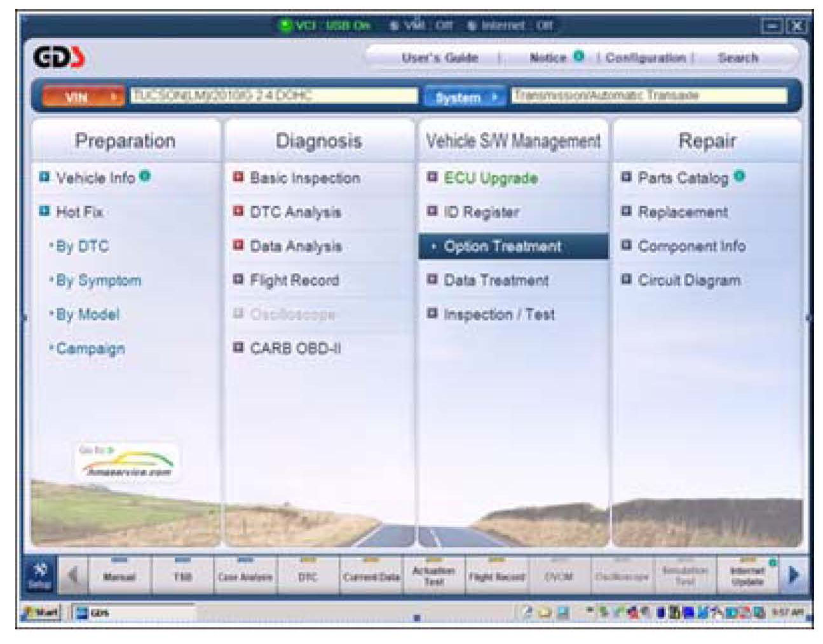This screenshot has height=644, width=823.
Task: Click the Vehicle Info update badge
Action: click(x=146, y=176)
